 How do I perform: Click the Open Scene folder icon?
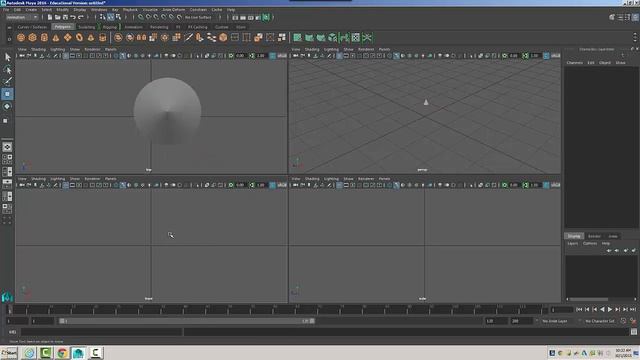[58, 17]
